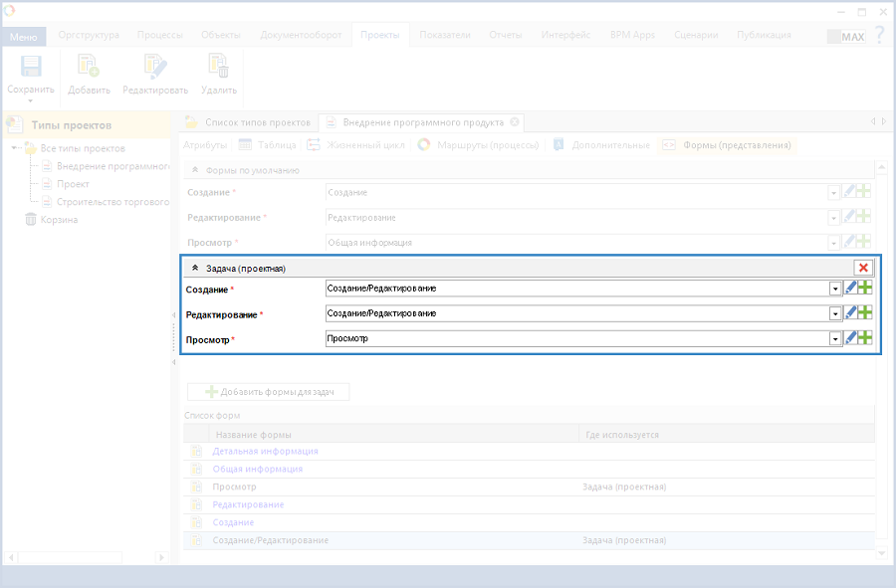Screen dimensions: 896x588
Task: Click the task Редактирование form combo field
Action: click(577, 313)
